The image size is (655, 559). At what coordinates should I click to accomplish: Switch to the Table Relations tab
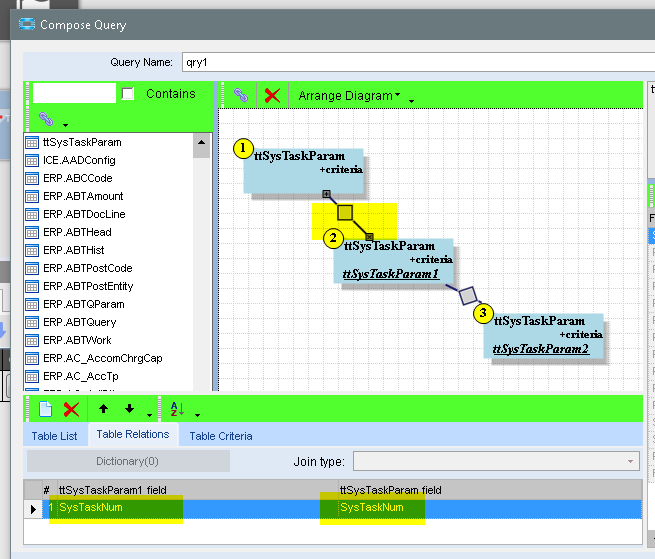tap(133, 434)
